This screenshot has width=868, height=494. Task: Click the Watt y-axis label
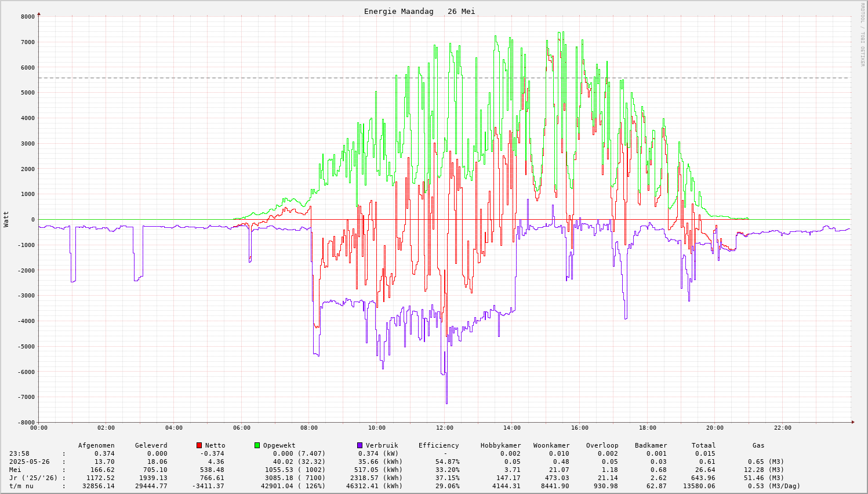point(6,219)
